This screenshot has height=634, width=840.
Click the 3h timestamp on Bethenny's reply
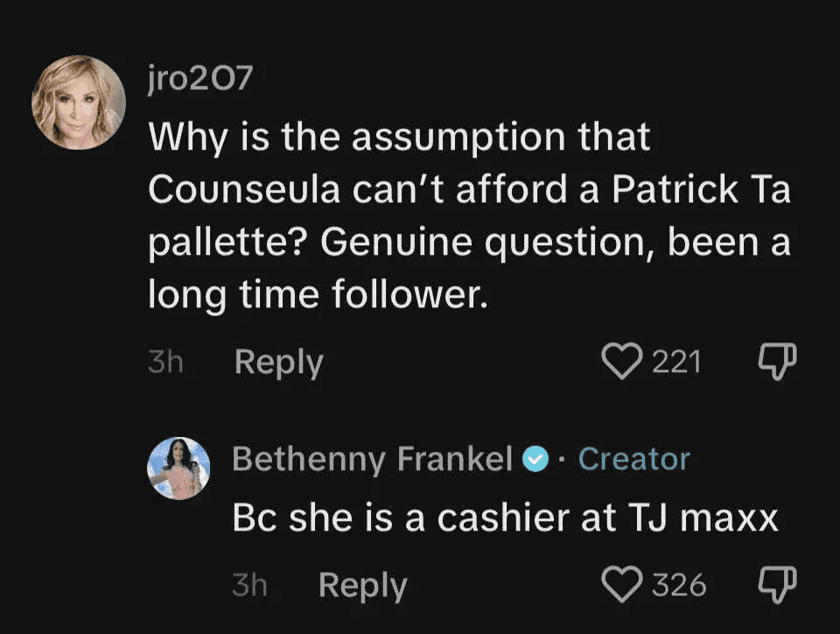[x=250, y=584]
